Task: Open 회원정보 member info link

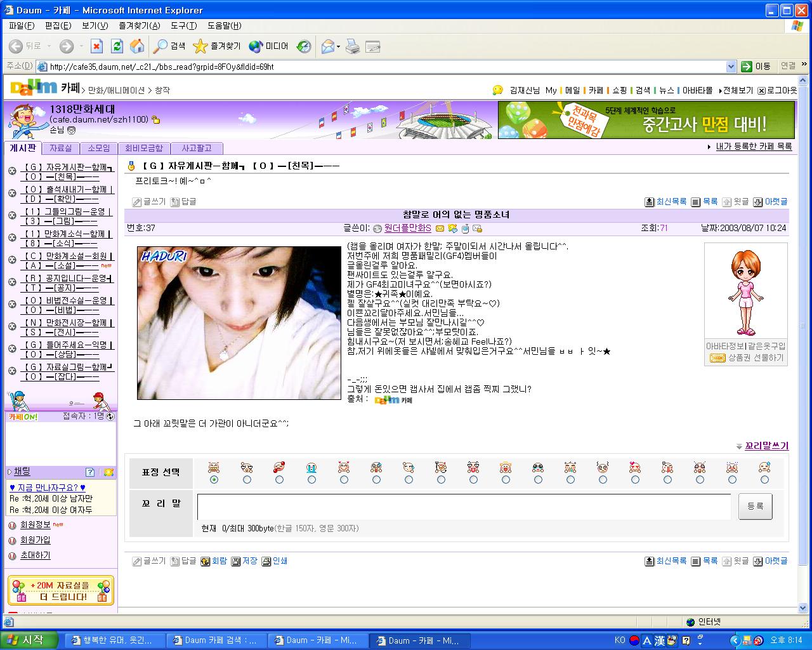Action: tap(35, 525)
